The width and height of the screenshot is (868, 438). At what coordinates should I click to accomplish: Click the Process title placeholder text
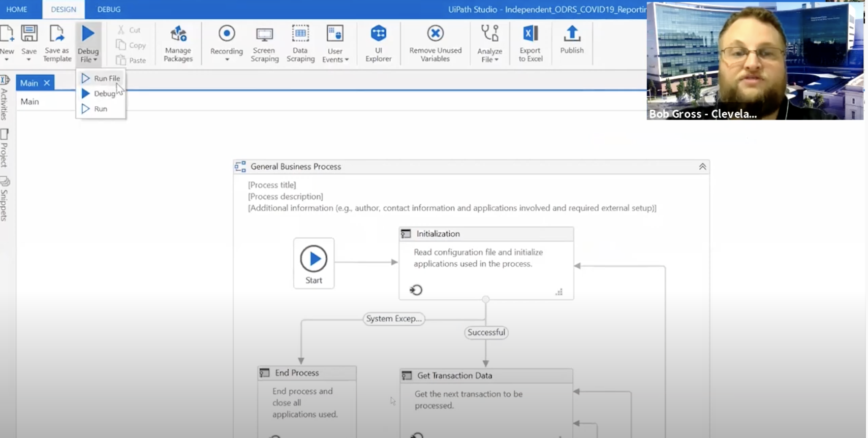272,185
